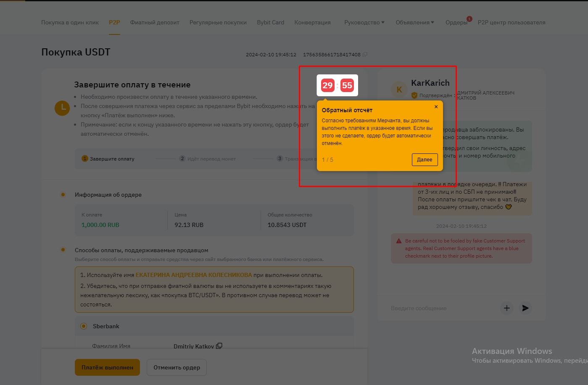This screenshot has width=588, height=385.
Task: Copy the name Dmitriy Katkov icon
Action: tap(219, 346)
